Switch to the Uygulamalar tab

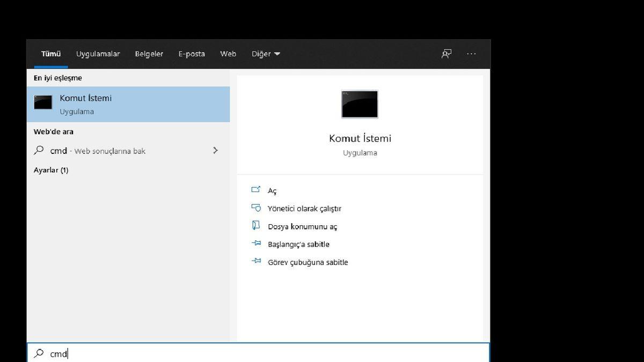[98, 54]
